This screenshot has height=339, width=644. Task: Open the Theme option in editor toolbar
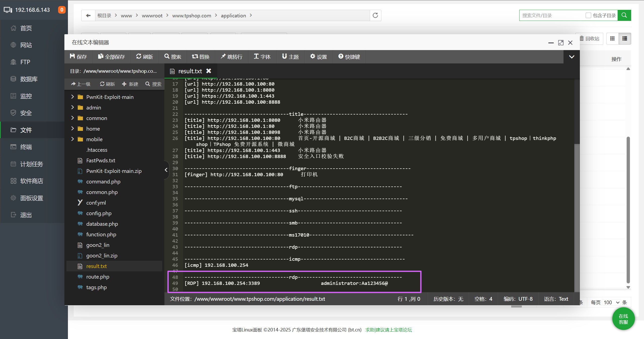click(x=290, y=57)
